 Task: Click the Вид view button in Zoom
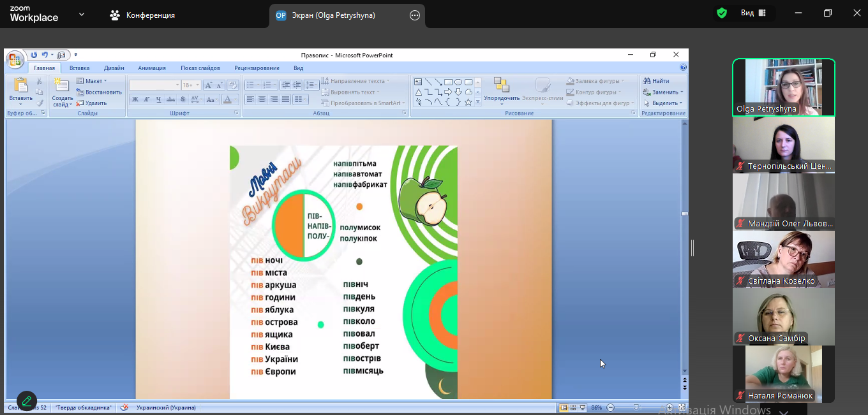(753, 13)
